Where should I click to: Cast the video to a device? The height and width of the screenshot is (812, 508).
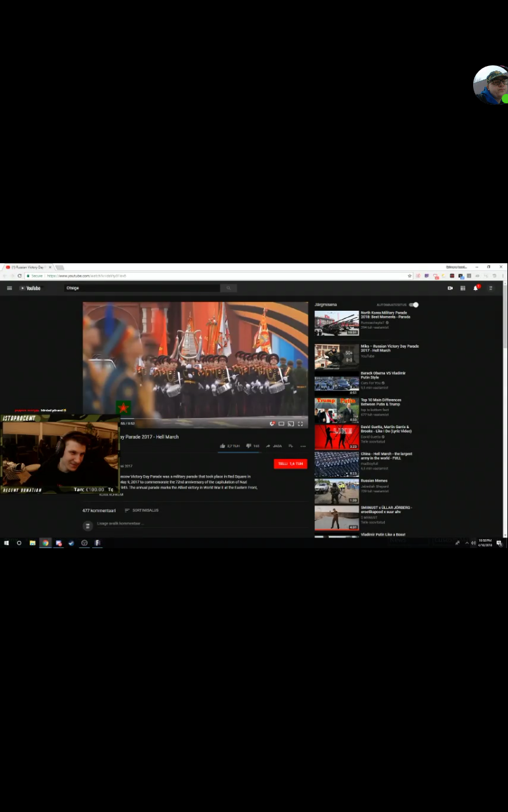pyautogui.click(x=291, y=424)
